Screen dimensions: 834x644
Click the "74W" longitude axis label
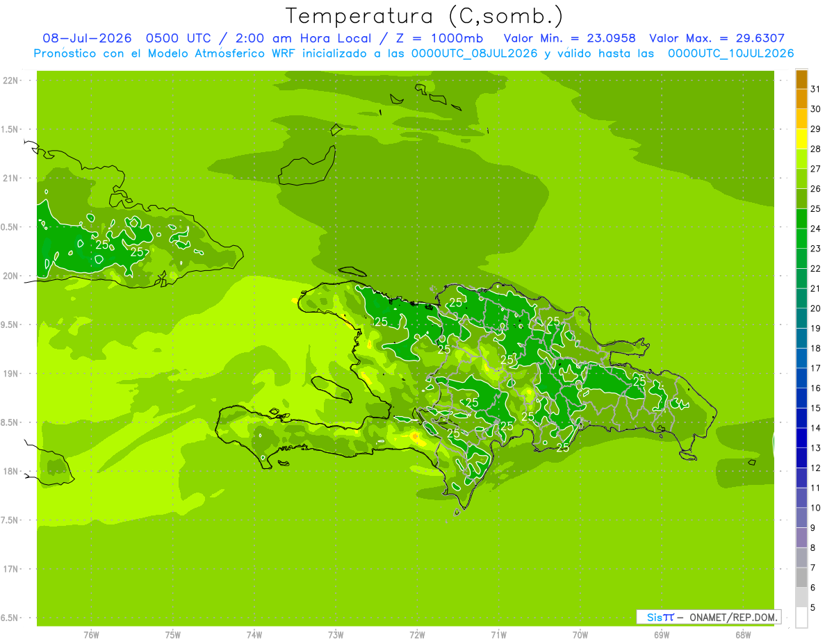(x=254, y=635)
